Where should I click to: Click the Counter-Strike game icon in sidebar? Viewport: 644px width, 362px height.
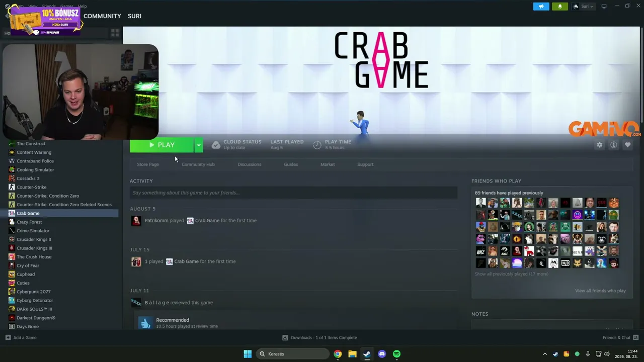[x=12, y=187]
